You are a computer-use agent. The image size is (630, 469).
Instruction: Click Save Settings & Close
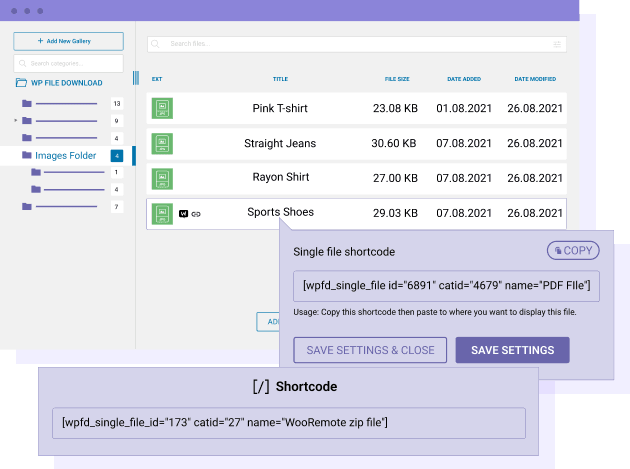(x=370, y=350)
